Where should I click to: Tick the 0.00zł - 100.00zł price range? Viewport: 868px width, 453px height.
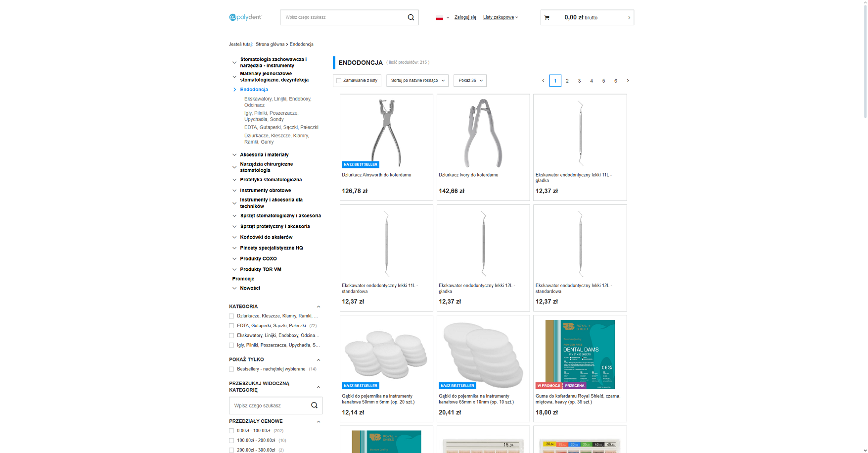[231, 431]
